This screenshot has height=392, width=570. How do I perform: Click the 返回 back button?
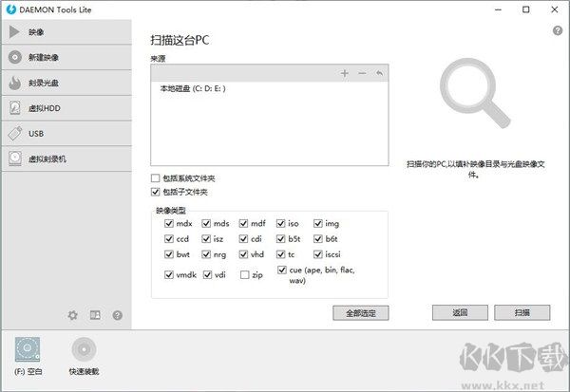click(x=460, y=312)
